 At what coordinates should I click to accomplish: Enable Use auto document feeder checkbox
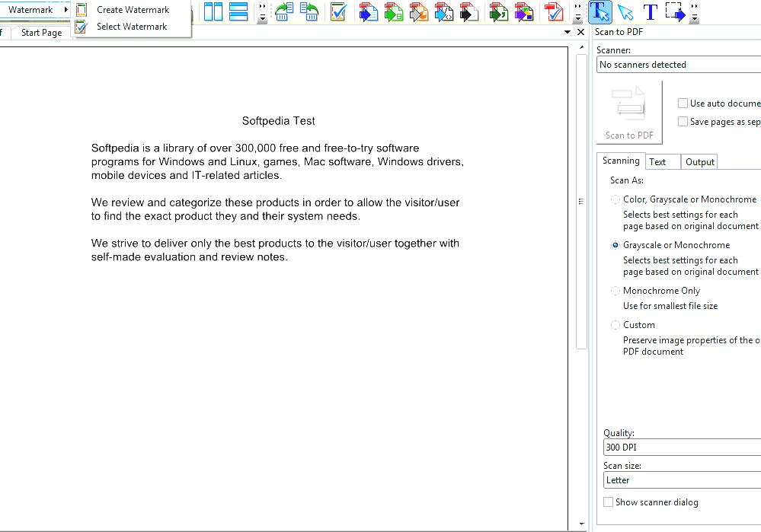(x=683, y=104)
